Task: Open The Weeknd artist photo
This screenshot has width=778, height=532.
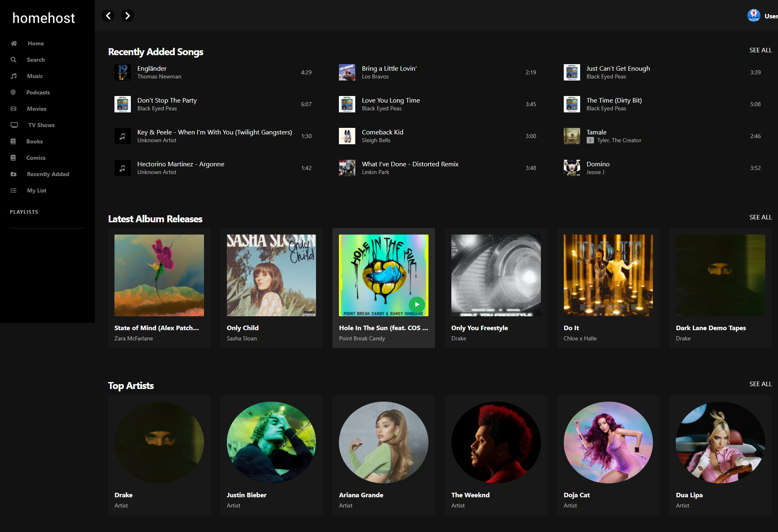Action: [496, 442]
